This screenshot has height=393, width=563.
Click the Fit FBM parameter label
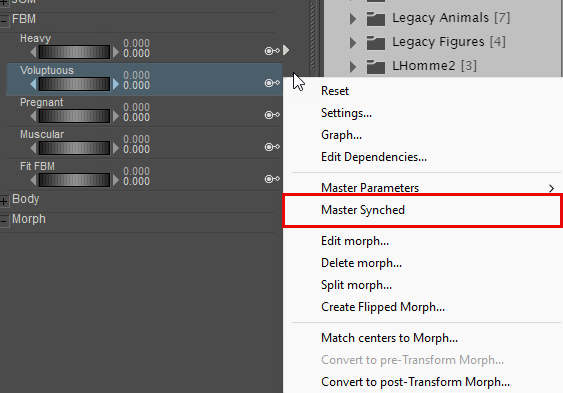click(x=37, y=166)
